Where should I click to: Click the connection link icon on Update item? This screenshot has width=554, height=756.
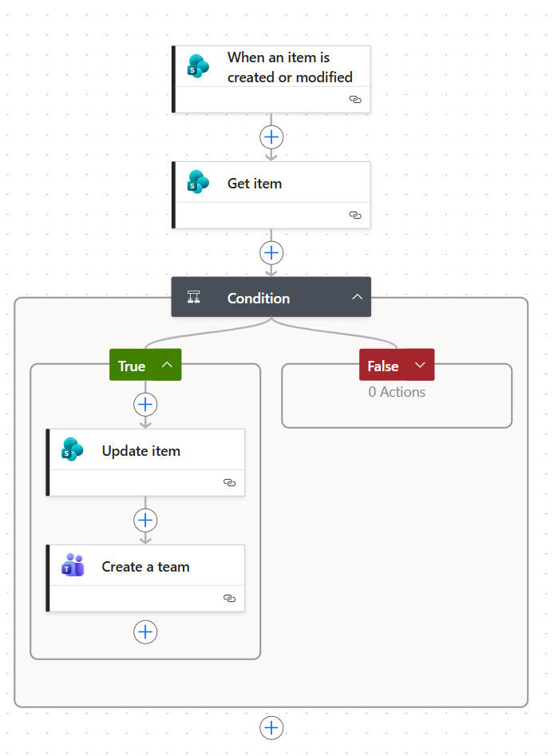(230, 483)
